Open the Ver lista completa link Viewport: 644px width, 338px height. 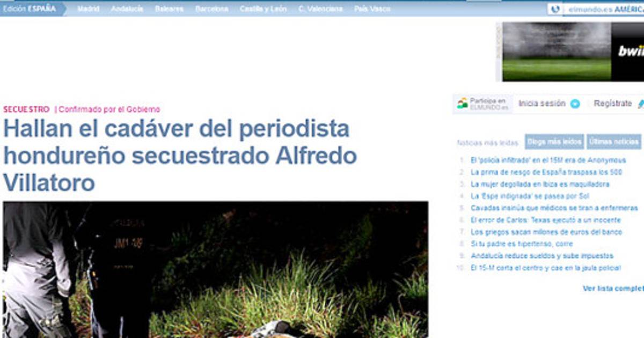[613, 289]
